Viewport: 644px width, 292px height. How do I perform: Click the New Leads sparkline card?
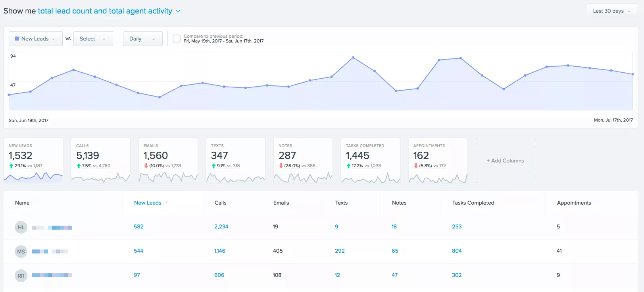tap(33, 161)
